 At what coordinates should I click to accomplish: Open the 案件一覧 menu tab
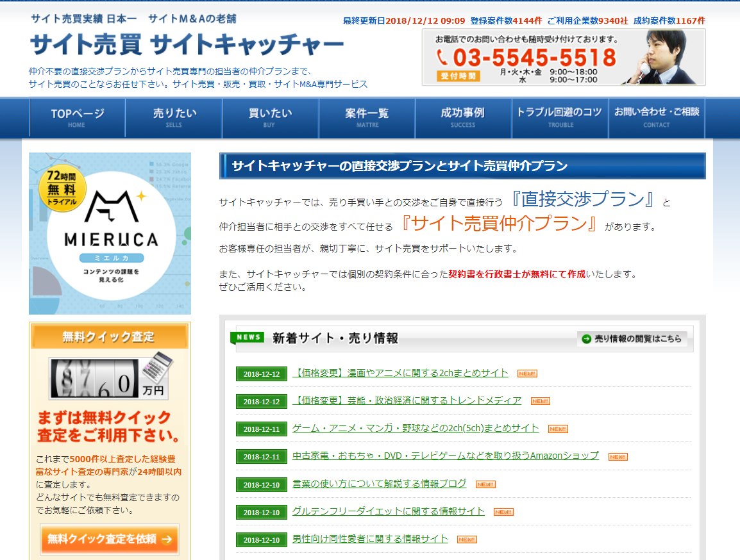coord(367,117)
